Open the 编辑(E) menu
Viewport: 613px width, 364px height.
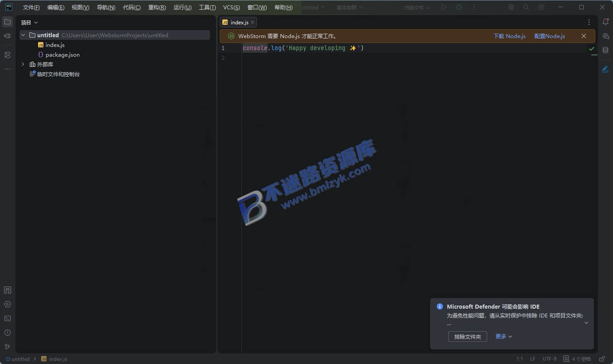point(56,7)
